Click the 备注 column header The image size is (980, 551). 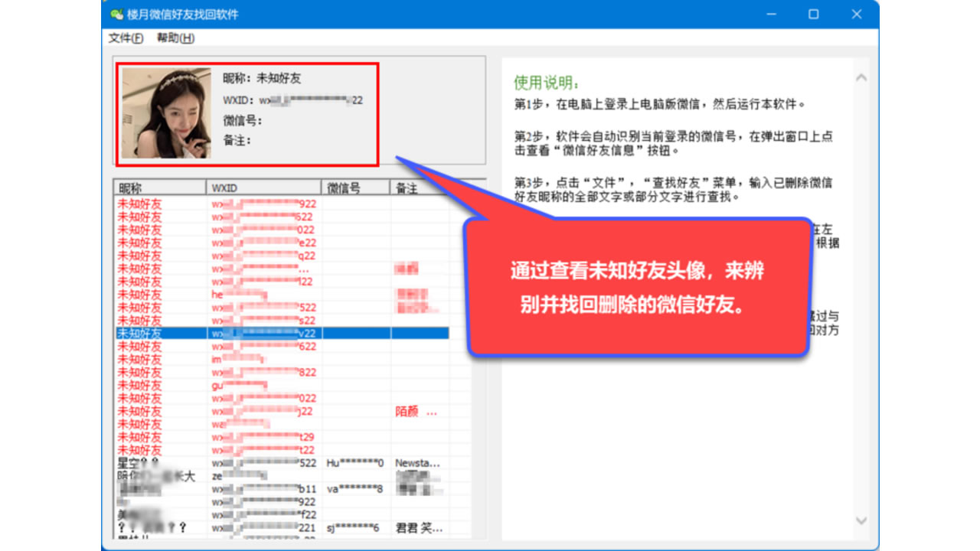(x=417, y=187)
